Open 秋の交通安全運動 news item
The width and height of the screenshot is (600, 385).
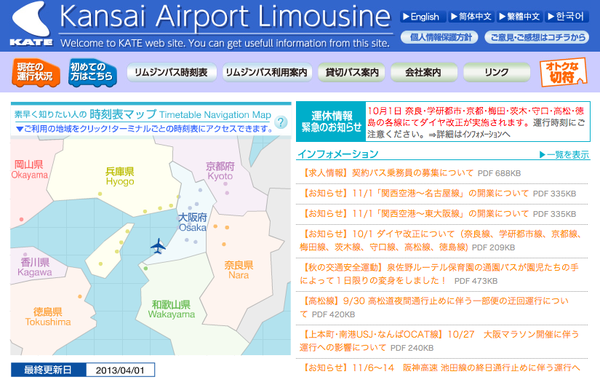pyautogui.click(x=439, y=274)
